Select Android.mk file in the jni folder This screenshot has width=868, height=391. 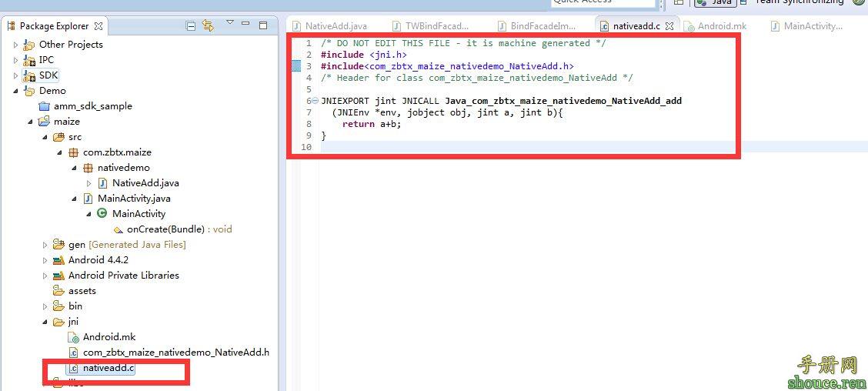pos(108,337)
